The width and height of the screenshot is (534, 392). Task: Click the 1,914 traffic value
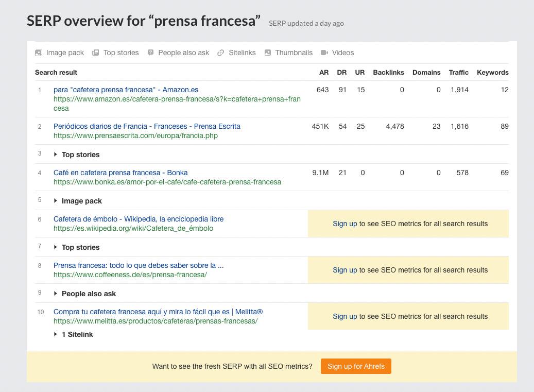pyautogui.click(x=459, y=90)
